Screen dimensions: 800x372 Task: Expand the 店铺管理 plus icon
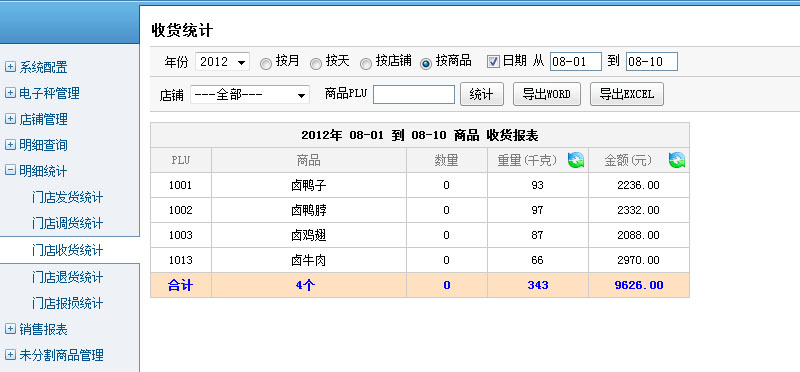click(10, 119)
